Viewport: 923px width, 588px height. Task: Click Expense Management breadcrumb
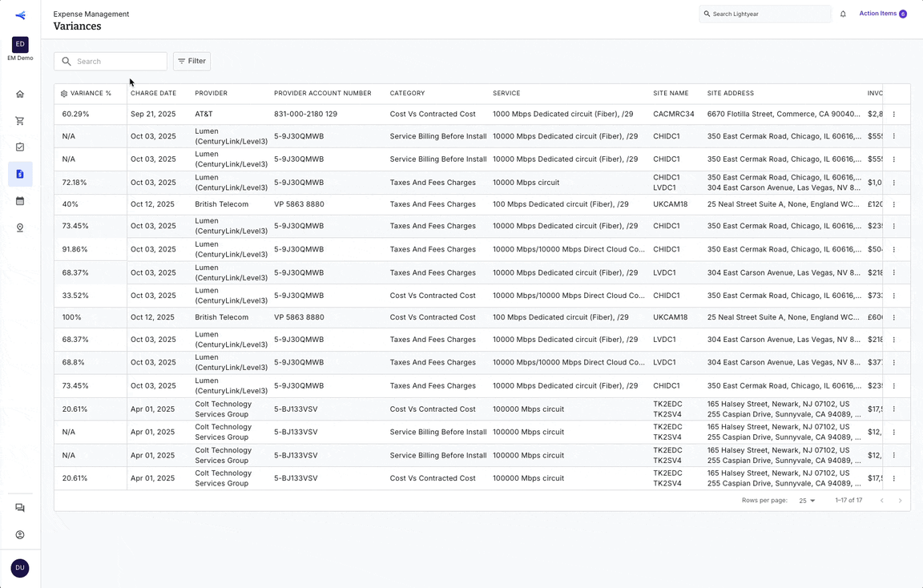[x=91, y=14]
